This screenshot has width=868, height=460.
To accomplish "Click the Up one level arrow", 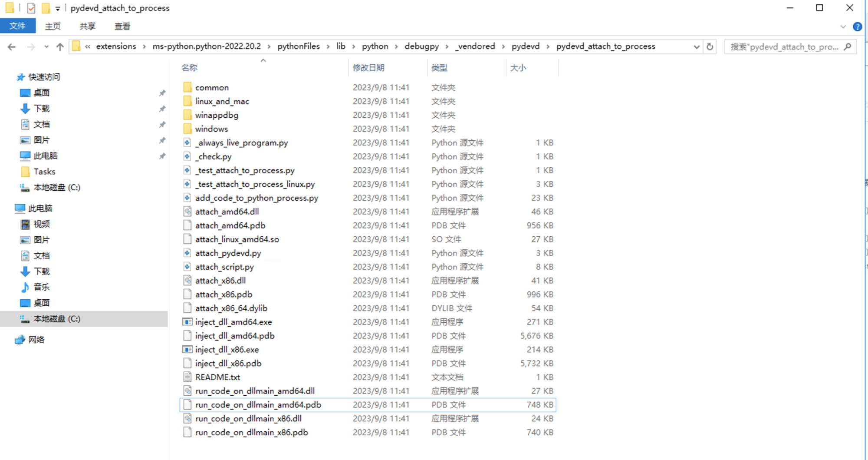I will point(60,47).
